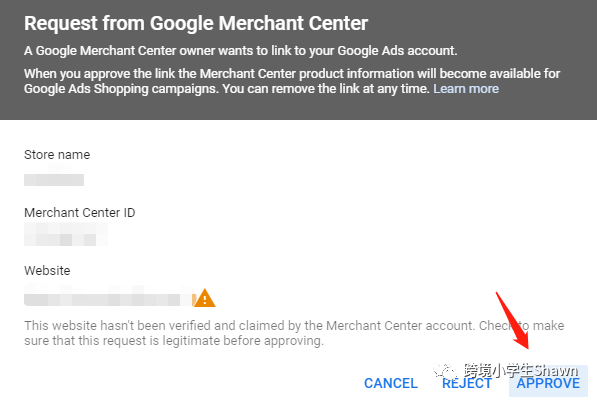Click the sentence about owner wanting to link
Screen dimensions: 597x397
pyautogui.click(x=241, y=51)
